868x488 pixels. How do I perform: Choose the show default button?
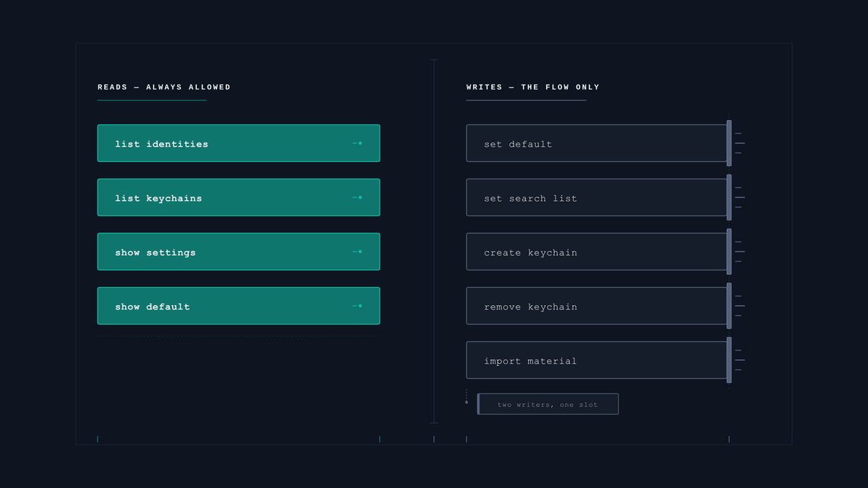pyautogui.click(x=239, y=306)
